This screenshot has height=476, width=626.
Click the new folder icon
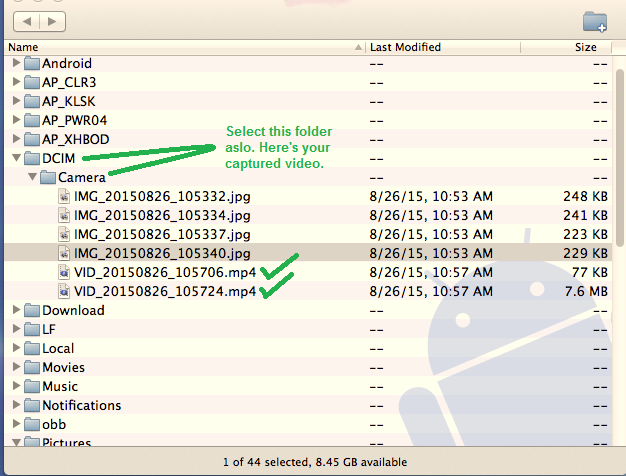[x=594, y=20]
